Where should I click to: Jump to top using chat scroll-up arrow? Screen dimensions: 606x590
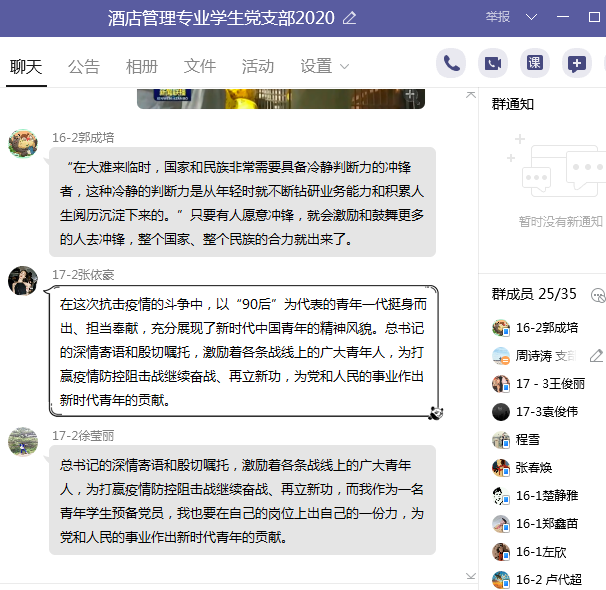click(471, 95)
